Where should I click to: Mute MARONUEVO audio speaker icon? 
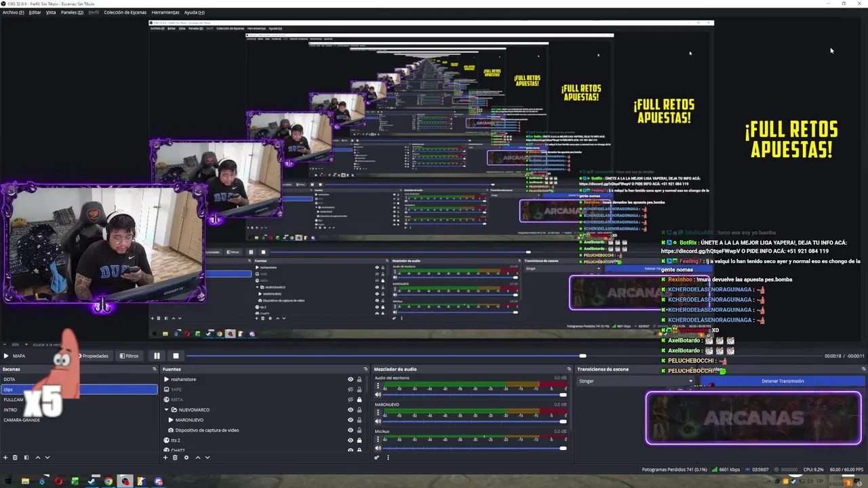point(378,422)
